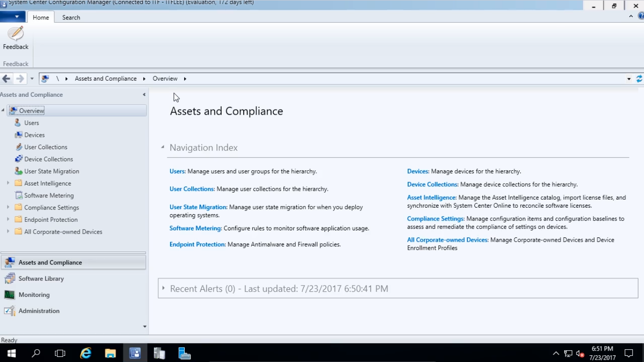644x362 pixels.
Task: Launch Internet Explorer from the taskbar
Action: point(86,353)
